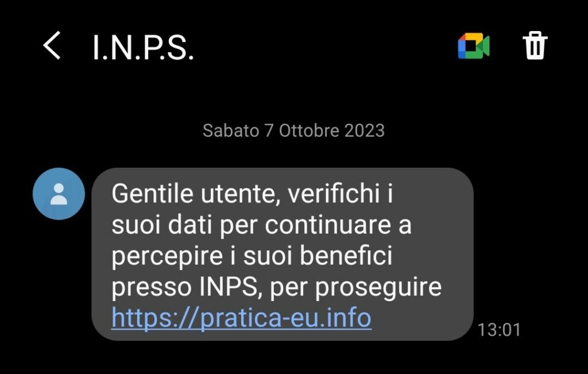Go back using the arrow icon
This screenshot has width=588, height=374.
pyautogui.click(x=52, y=45)
